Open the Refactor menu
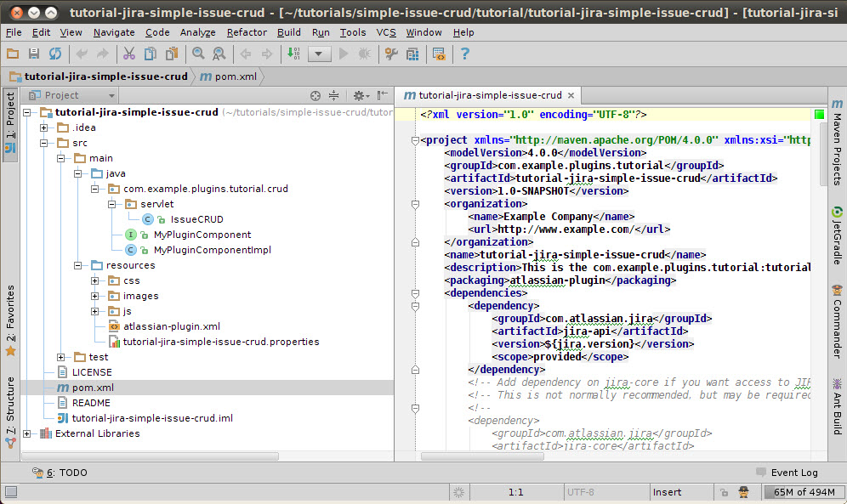847x504 pixels. pyautogui.click(x=247, y=32)
